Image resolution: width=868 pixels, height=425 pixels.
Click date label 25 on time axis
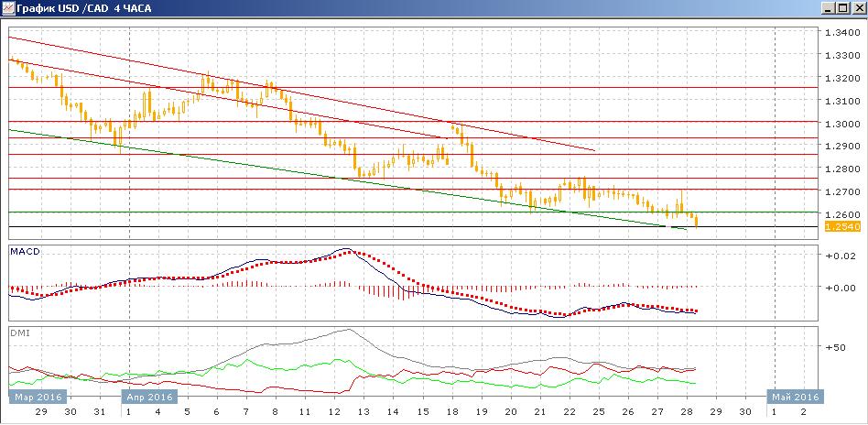599,412
